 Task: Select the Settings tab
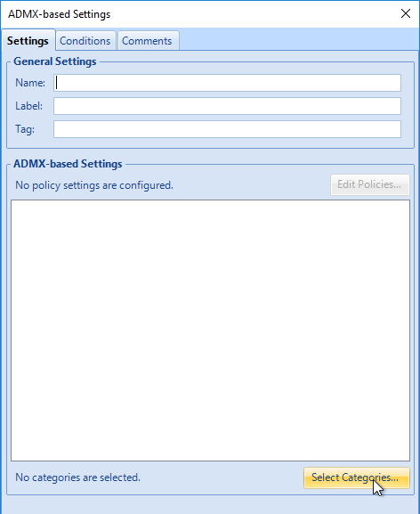[x=28, y=41]
